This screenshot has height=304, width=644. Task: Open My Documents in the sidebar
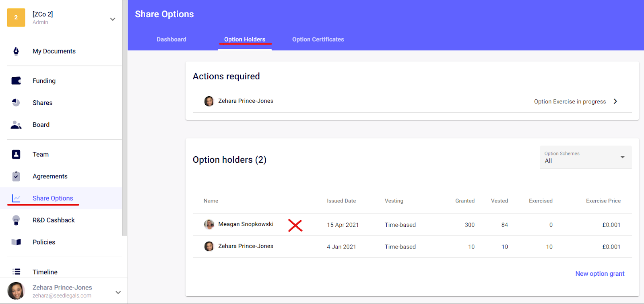click(54, 51)
